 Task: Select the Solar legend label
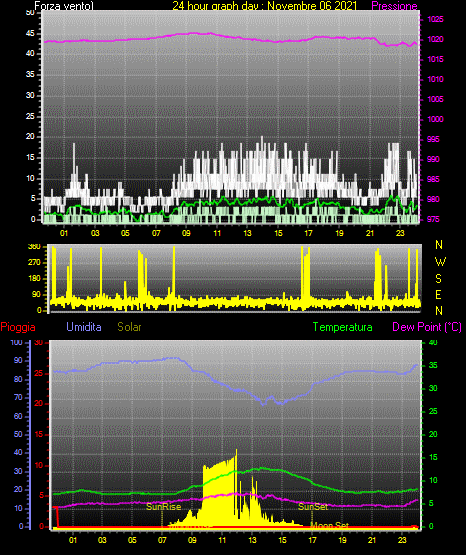[x=129, y=327]
